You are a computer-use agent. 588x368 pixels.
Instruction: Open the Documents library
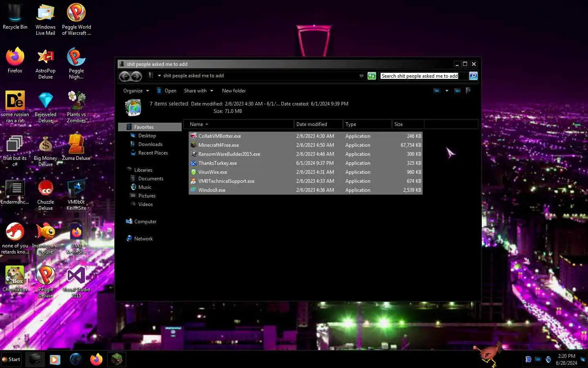[151, 179]
